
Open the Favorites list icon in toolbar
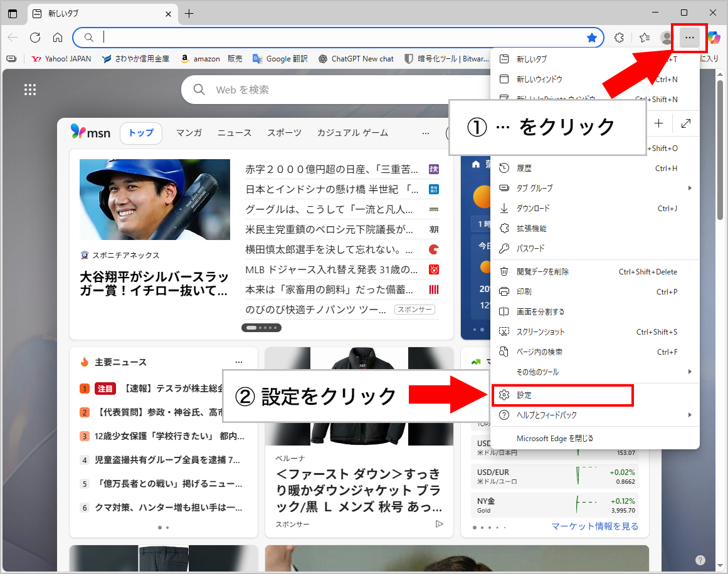coord(644,38)
